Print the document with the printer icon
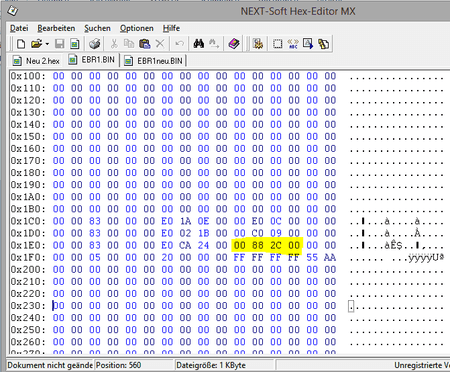 click(95, 44)
